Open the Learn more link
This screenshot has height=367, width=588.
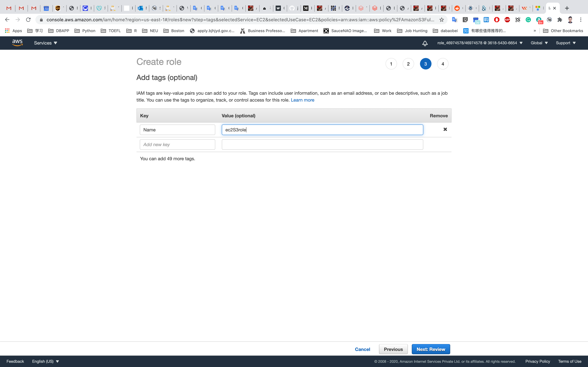302,100
